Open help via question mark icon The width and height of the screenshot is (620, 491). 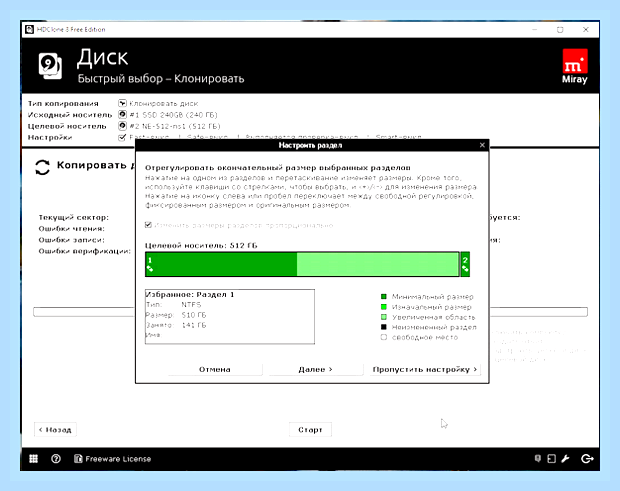56,459
